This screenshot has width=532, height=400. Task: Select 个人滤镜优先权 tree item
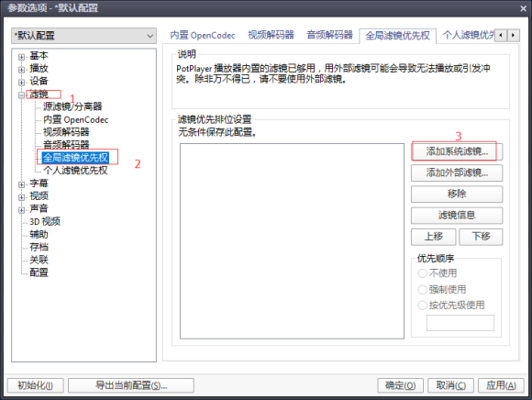click(75, 171)
